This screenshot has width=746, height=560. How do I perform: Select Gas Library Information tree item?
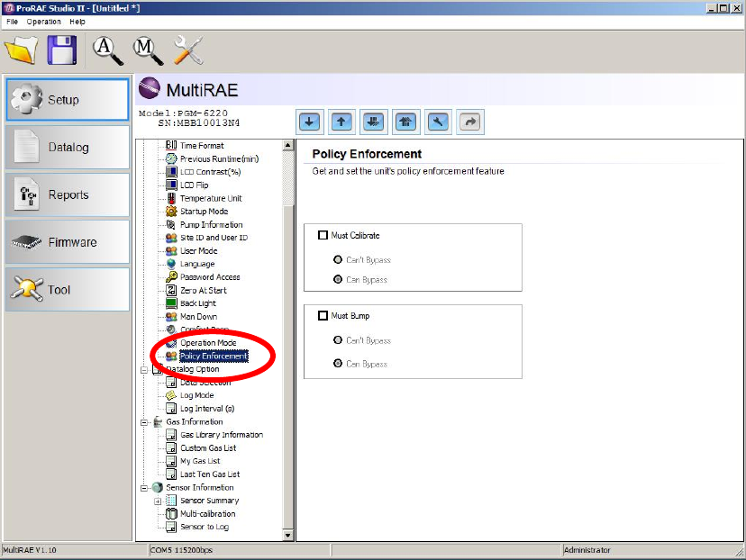tap(222, 435)
